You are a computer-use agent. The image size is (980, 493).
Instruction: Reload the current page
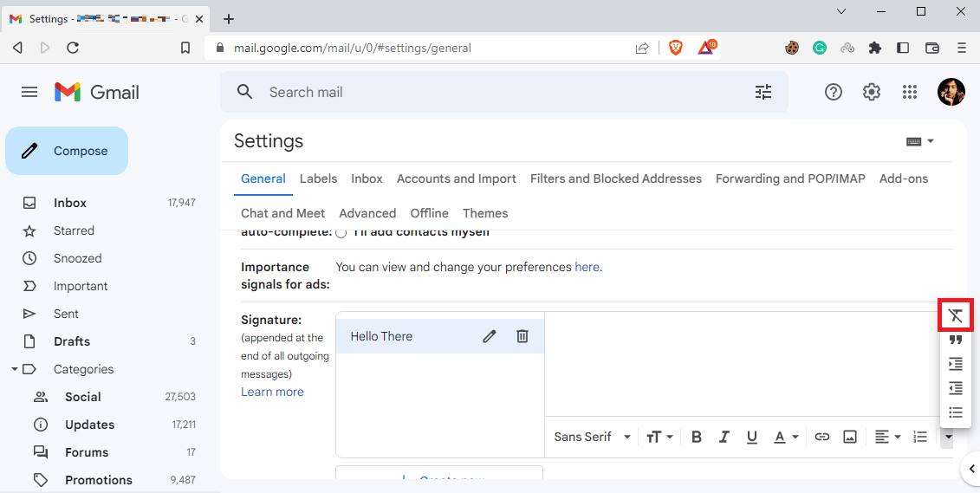tap(73, 48)
